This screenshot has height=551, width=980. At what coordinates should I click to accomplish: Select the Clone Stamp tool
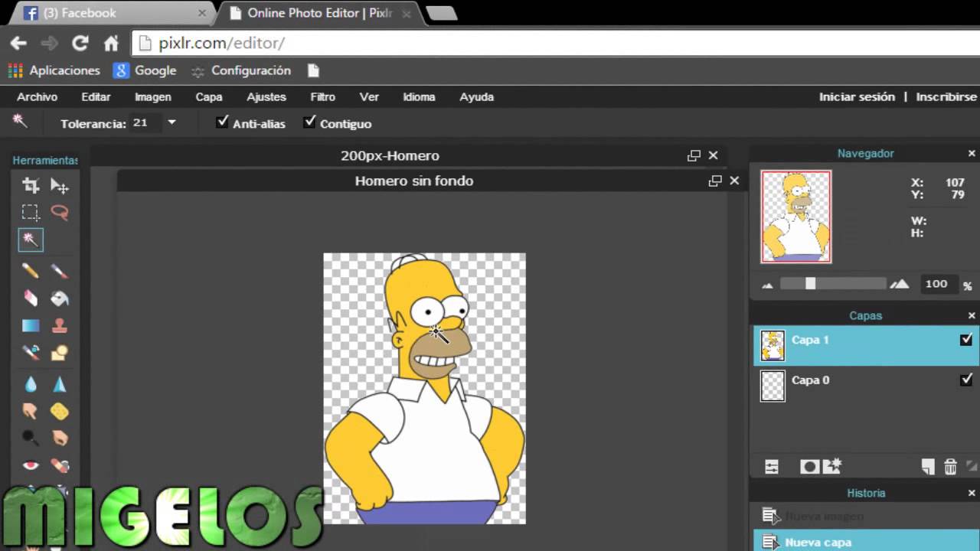click(x=60, y=325)
